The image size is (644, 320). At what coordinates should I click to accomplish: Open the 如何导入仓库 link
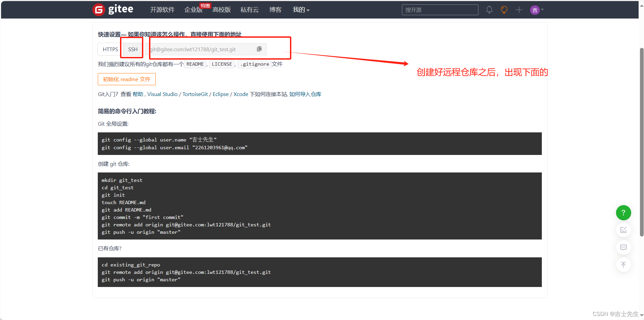305,94
